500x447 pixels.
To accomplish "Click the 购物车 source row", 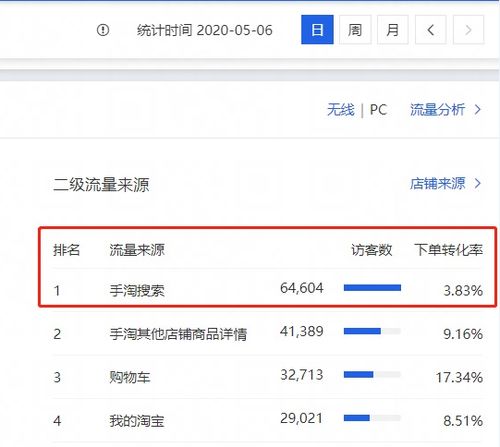I will click(x=268, y=377).
